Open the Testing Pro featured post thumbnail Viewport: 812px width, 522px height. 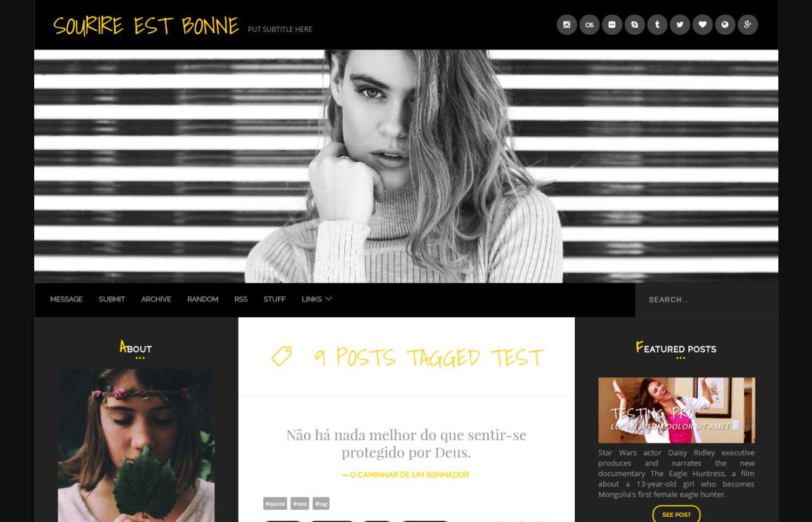coord(676,410)
